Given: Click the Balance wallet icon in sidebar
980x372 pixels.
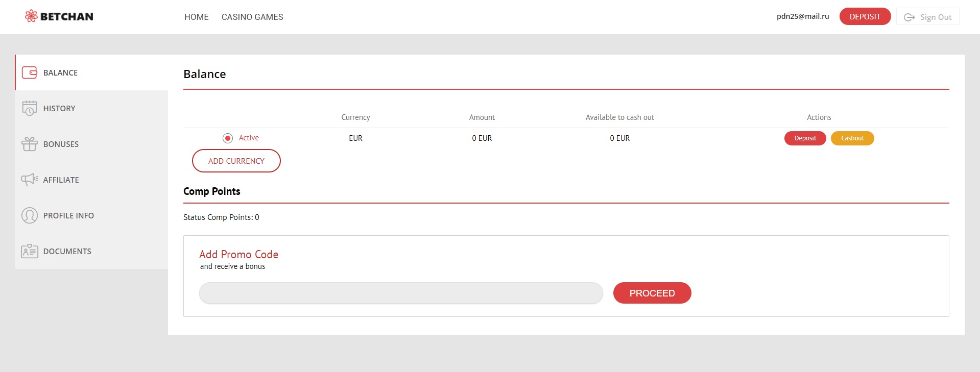Looking at the screenshot, I should click(x=30, y=72).
